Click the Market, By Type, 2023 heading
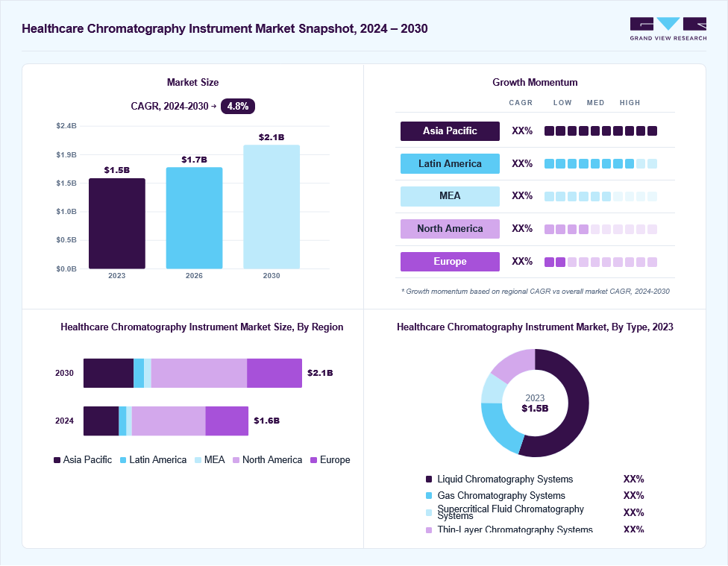 tap(535, 327)
